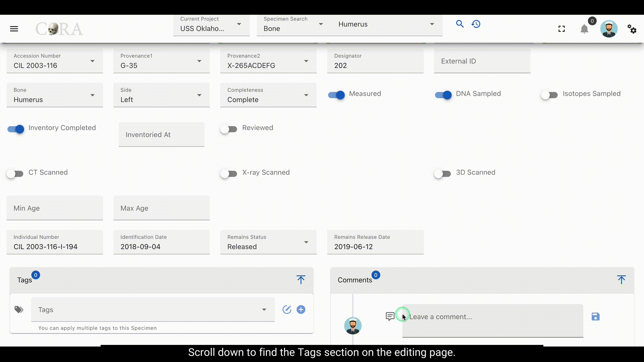The height and width of the screenshot is (362, 644).
Task: Open the settings gears icon
Action: click(x=632, y=29)
